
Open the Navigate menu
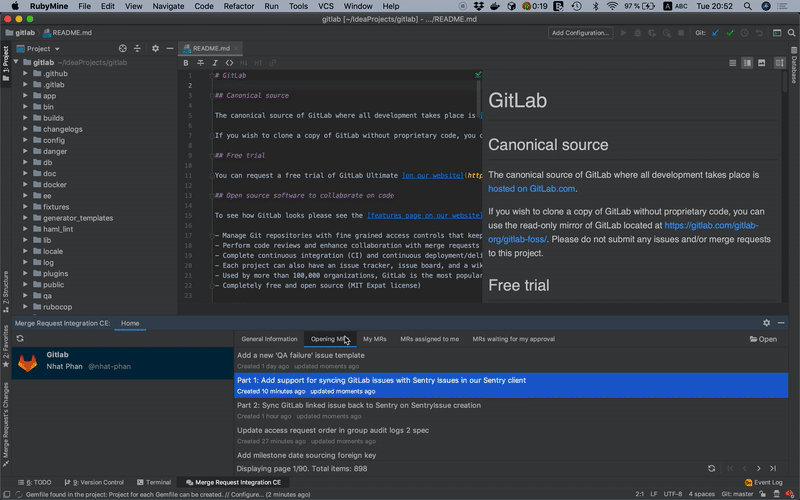coord(168,6)
